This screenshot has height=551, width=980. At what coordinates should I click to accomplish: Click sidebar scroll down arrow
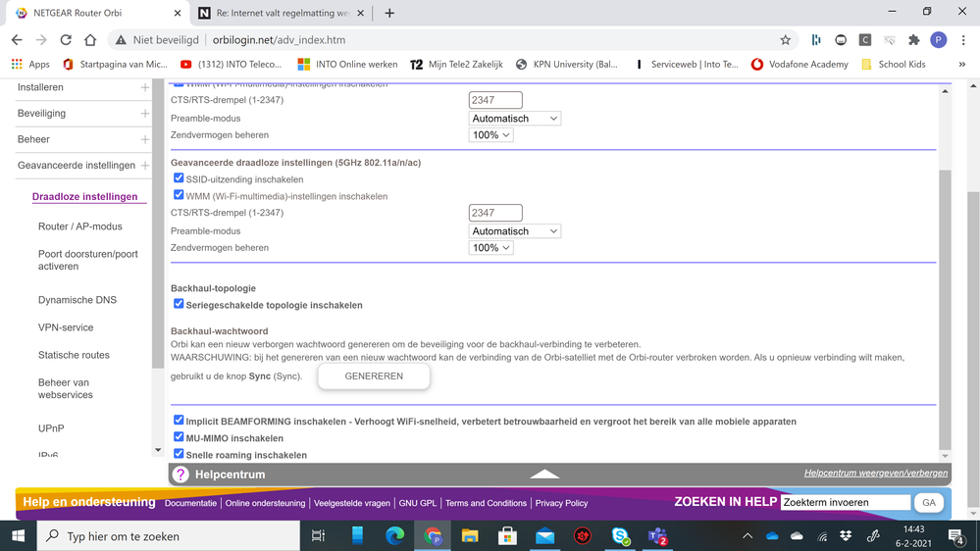pos(158,450)
